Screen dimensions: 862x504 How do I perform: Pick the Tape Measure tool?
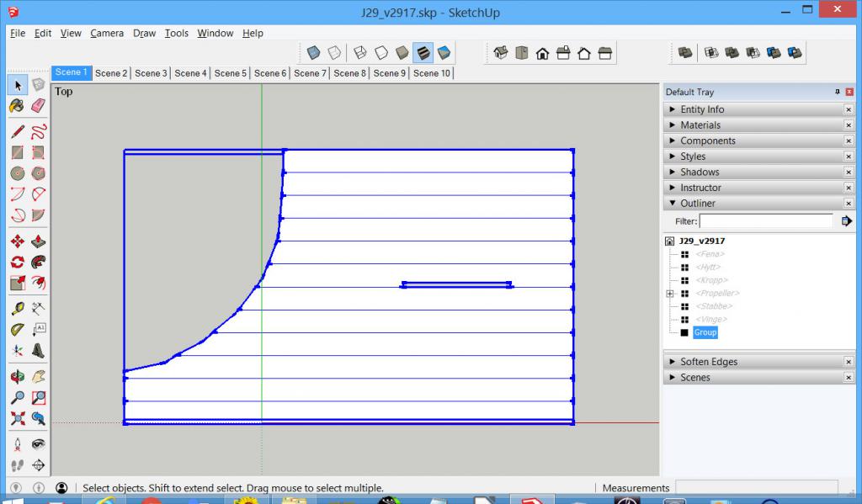[x=17, y=309]
